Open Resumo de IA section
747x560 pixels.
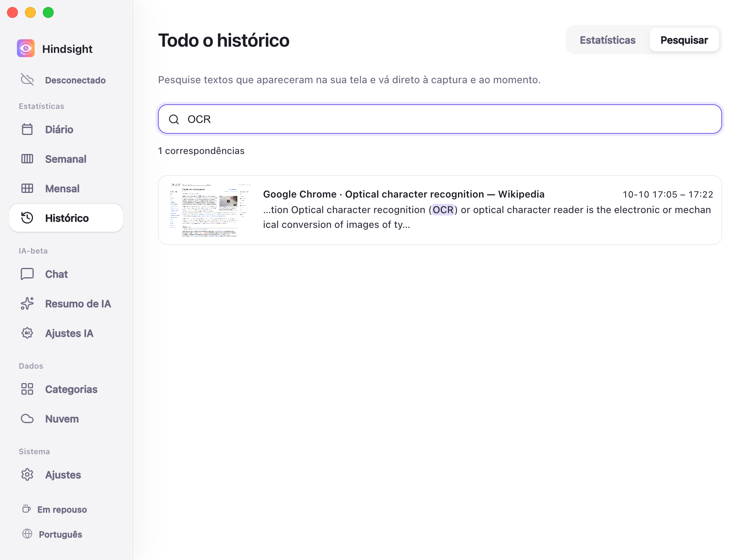click(66, 303)
